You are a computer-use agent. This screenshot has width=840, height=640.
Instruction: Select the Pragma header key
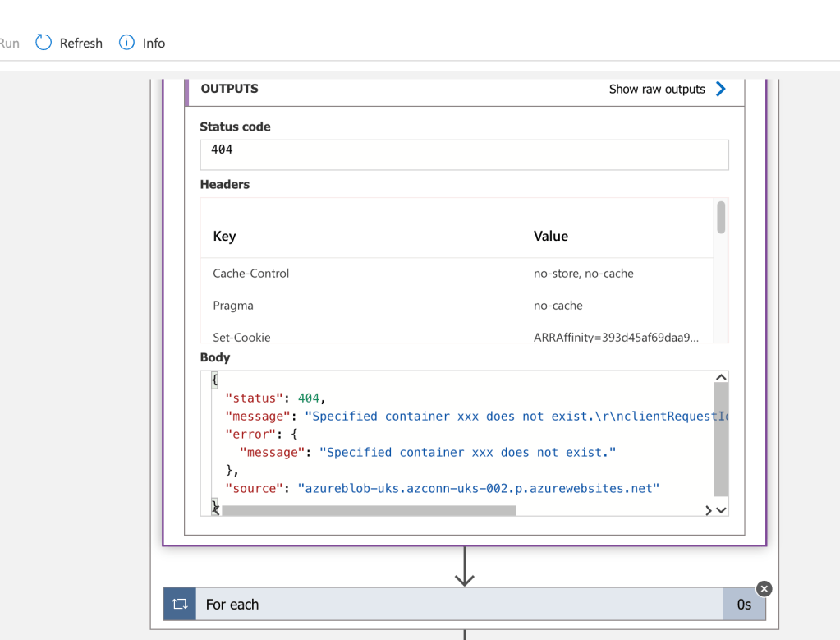point(233,306)
